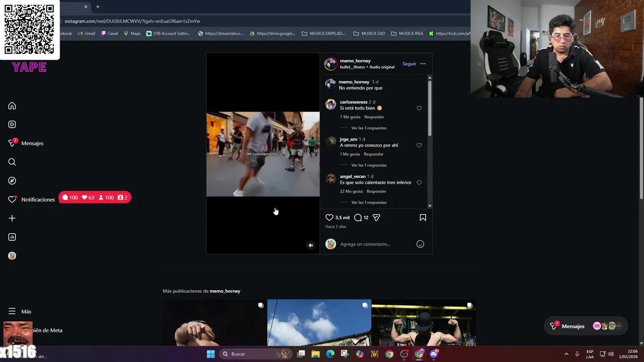Open the Search icon in sidebar
Screen dimensions: 644x362
(x=12, y=162)
